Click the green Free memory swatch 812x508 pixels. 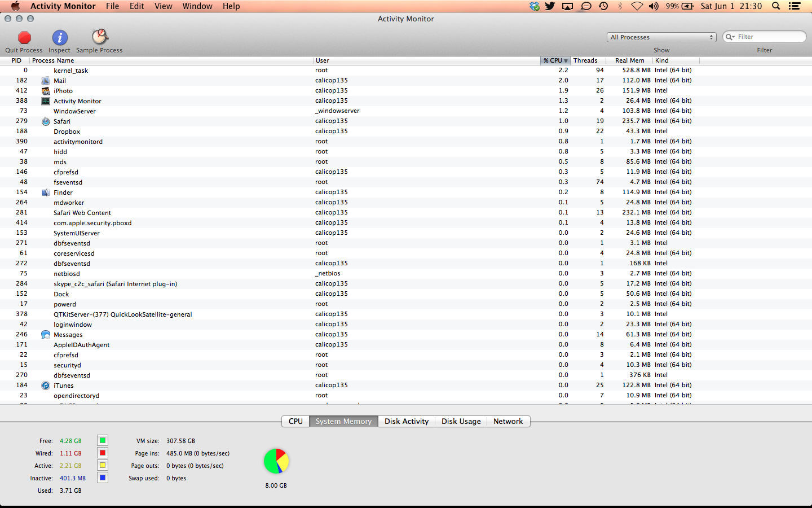click(x=103, y=440)
